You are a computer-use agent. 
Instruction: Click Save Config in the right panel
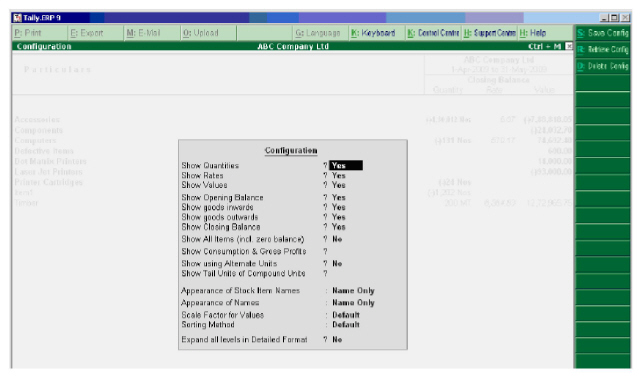tap(603, 33)
